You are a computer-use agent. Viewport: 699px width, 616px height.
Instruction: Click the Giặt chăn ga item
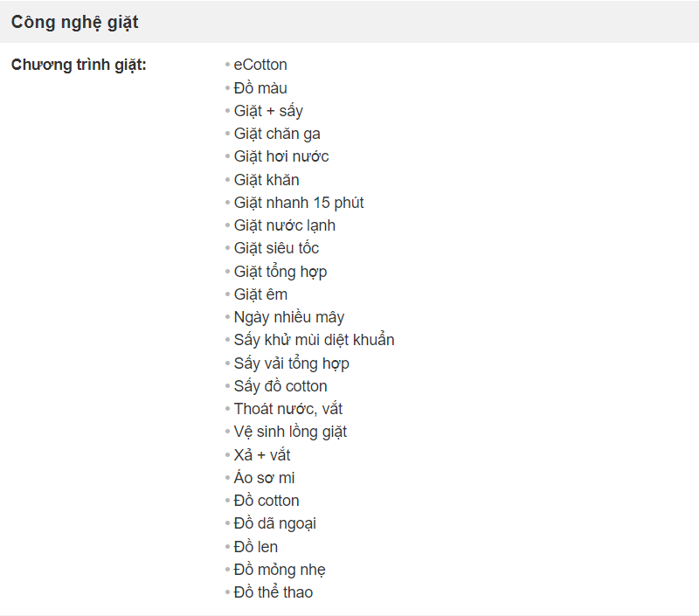(x=277, y=134)
